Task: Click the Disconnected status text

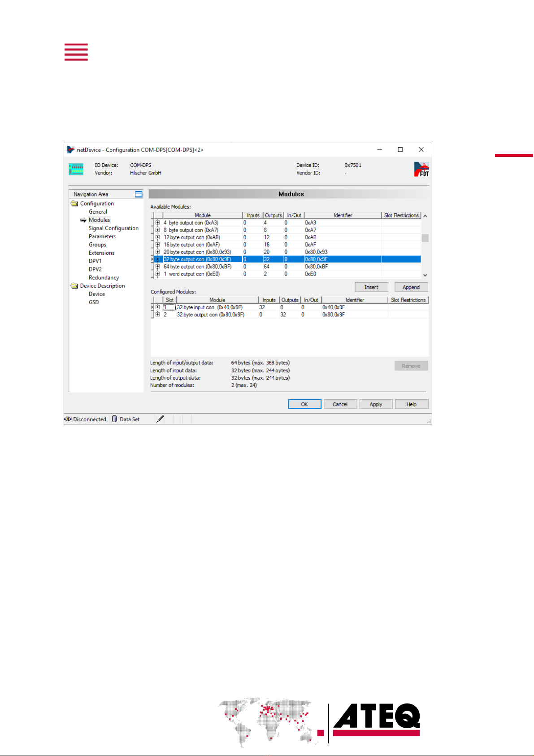Action: (x=90, y=419)
